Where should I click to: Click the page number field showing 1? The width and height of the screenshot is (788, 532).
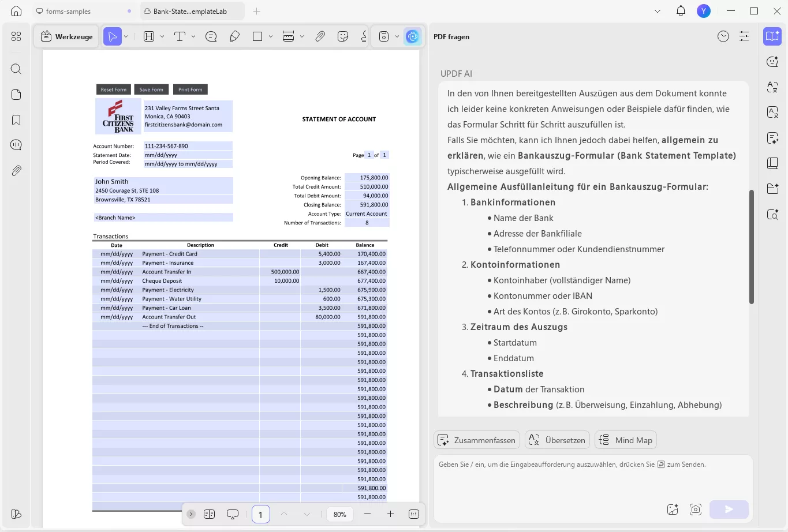pyautogui.click(x=260, y=514)
